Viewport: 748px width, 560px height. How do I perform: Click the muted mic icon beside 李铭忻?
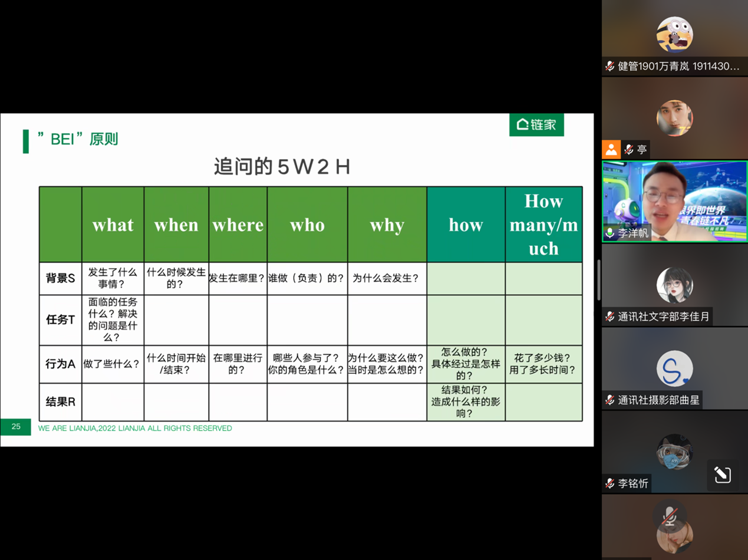click(608, 483)
